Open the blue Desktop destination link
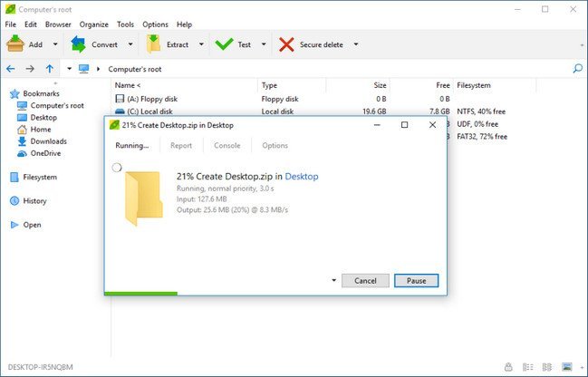 (302, 177)
